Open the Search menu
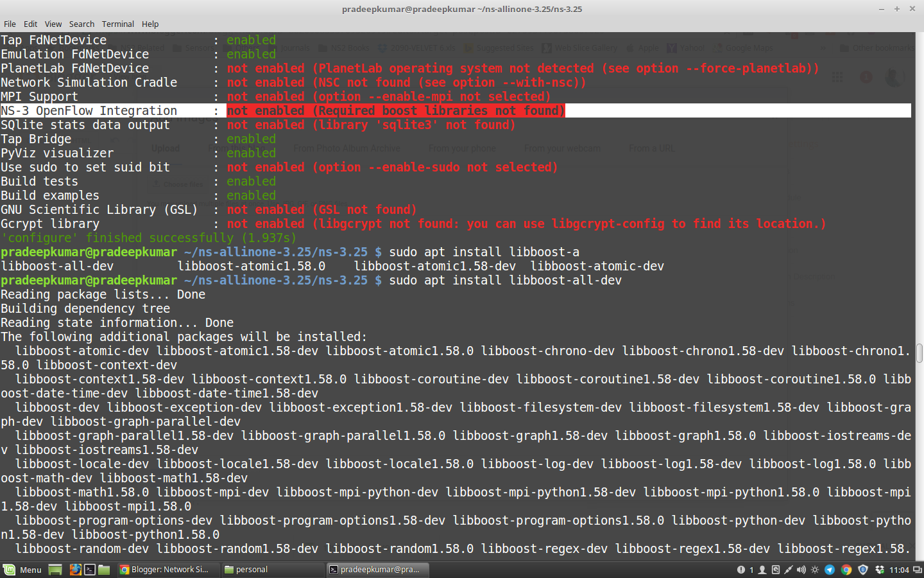Image resolution: width=924 pixels, height=578 pixels. tap(81, 24)
